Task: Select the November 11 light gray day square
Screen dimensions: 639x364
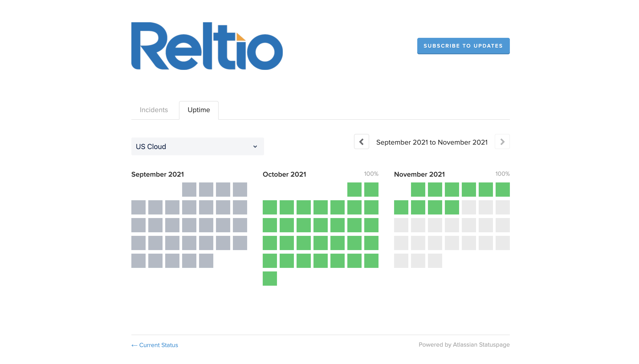Action: coord(469,207)
